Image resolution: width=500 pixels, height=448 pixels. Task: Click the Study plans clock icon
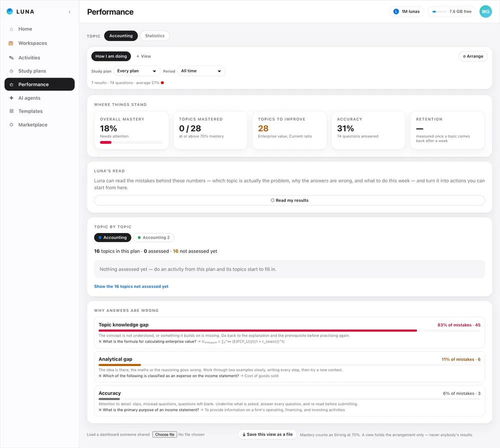[x=11, y=71]
